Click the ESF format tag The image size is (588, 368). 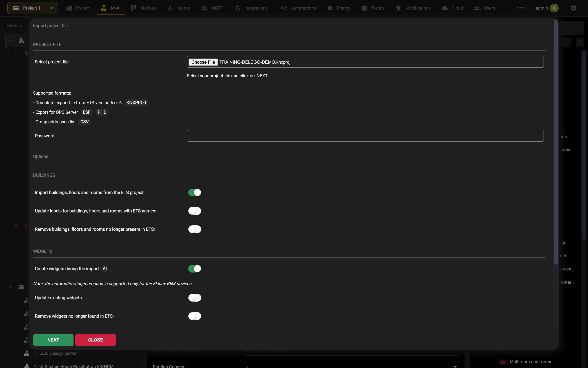click(86, 112)
